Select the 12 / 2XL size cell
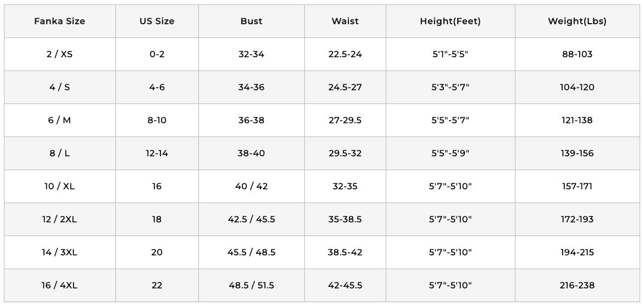The image size is (644, 306). (x=59, y=219)
